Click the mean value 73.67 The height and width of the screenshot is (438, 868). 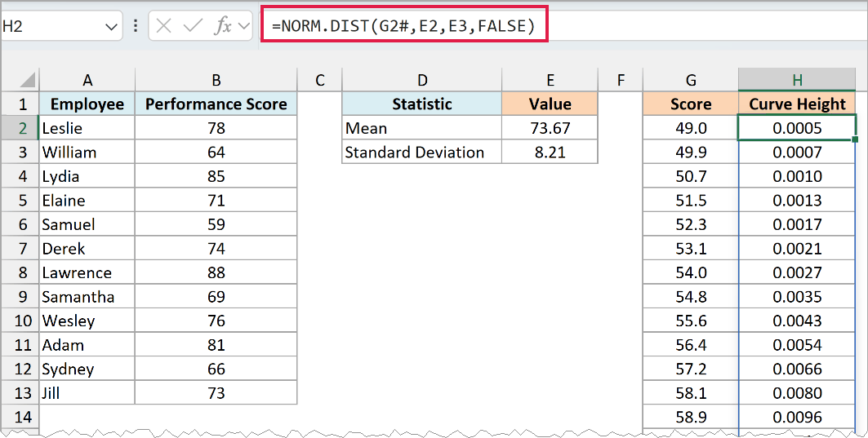click(x=550, y=128)
